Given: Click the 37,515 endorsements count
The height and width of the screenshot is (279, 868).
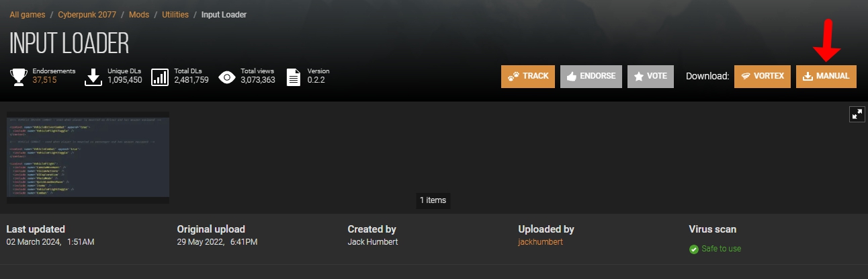Looking at the screenshot, I should (44, 80).
